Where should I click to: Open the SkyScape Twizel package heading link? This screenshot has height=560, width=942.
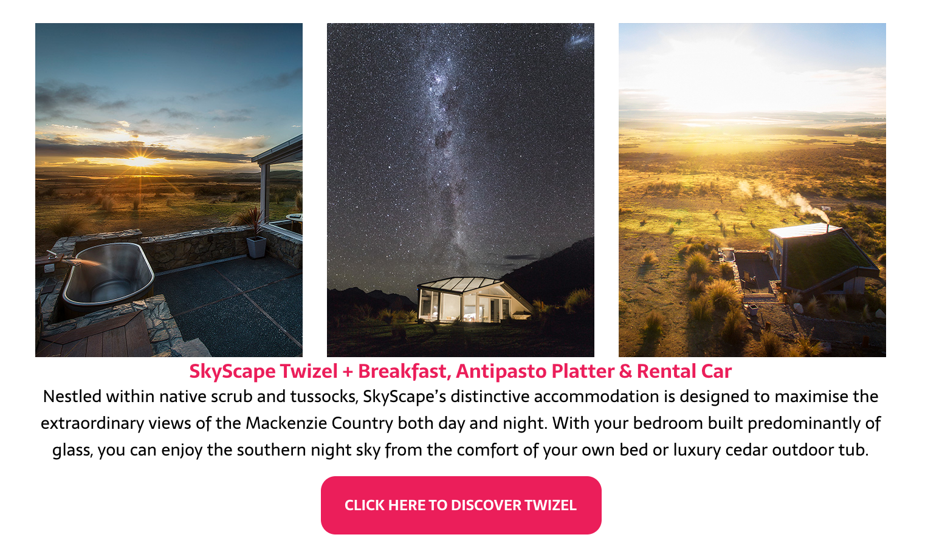pyautogui.click(x=460, y=371)
